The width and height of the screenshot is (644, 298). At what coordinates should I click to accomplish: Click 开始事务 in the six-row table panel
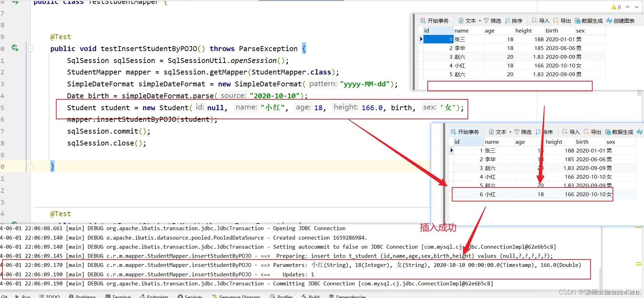pyautogui.click(x=465, y=132)
